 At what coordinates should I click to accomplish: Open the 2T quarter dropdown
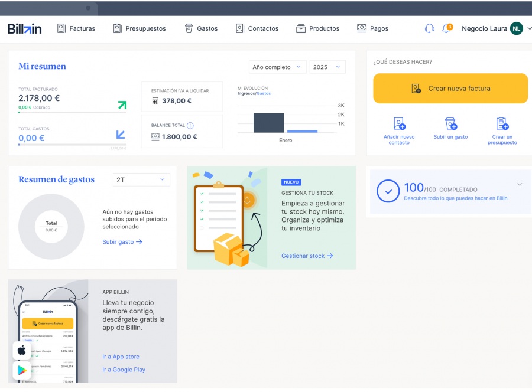[x=141, y=179]
